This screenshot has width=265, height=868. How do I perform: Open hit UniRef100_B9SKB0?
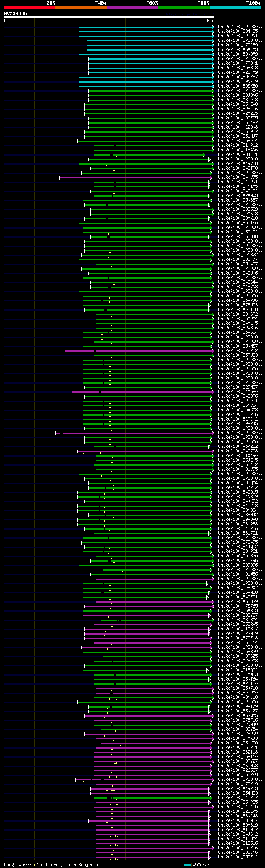(x=238, y=86)
